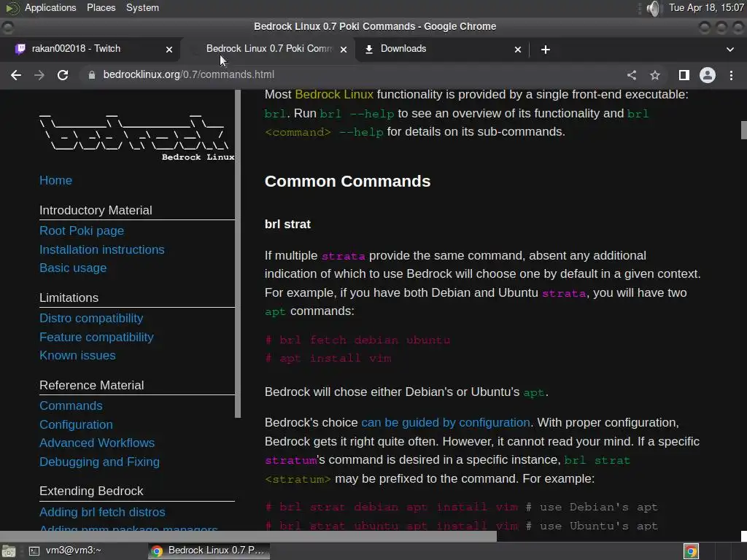The width and height of the screenshot is (747, 560).
Task: Click the volume speaker icon in top panel
Action: pos(654,8)
